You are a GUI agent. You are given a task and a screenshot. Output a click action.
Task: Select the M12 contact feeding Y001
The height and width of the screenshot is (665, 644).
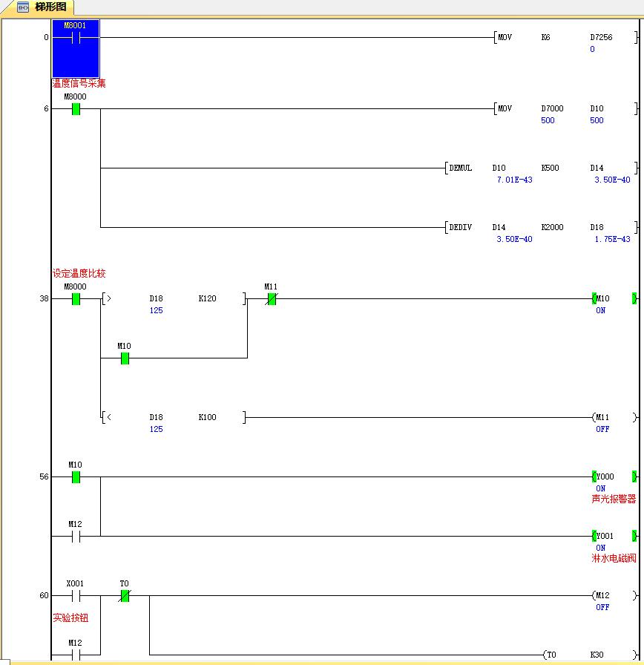tap(76, 537)
